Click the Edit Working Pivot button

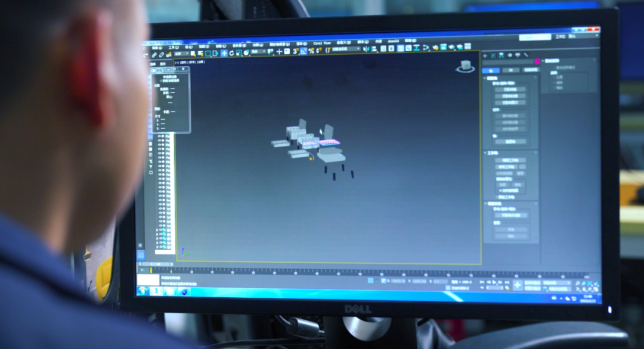[510, 160]
